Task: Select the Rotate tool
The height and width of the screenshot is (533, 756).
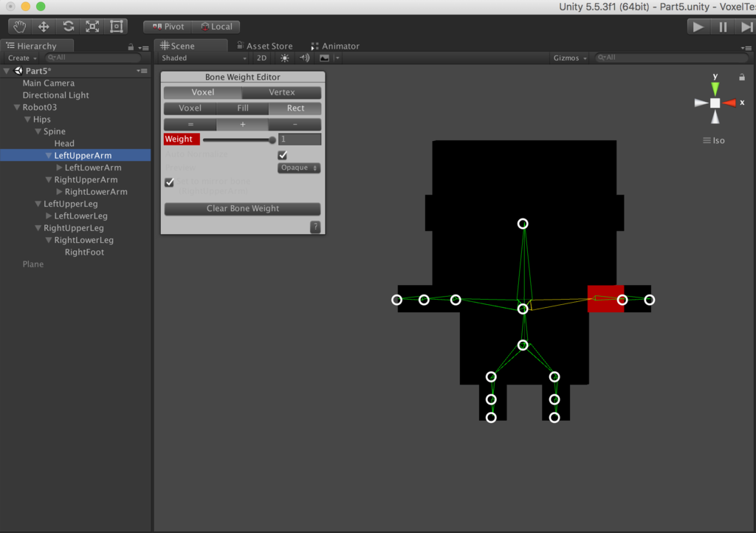Action: tap(69, 27)
